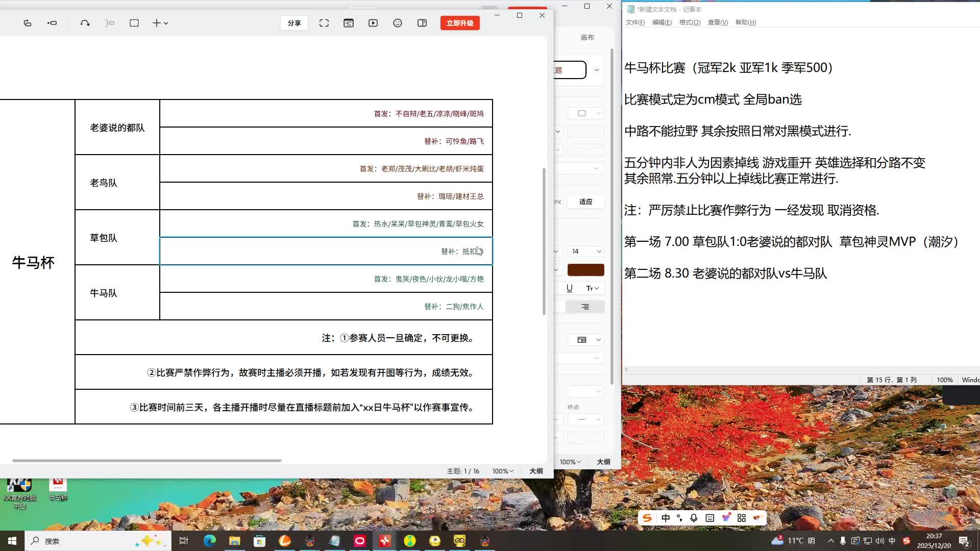Add a relationship line

pyautogui.click(x=85, y=23)
